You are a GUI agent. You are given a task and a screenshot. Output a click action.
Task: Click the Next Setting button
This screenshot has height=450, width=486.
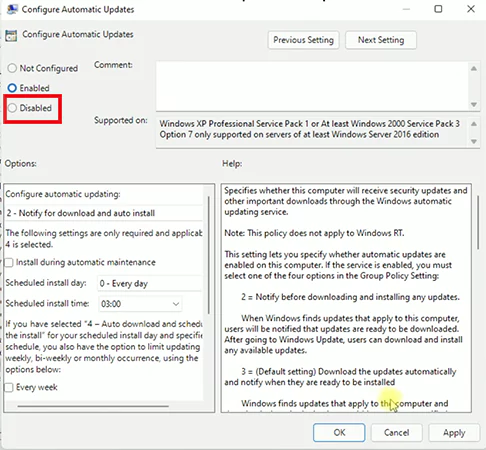coord(381,40)
